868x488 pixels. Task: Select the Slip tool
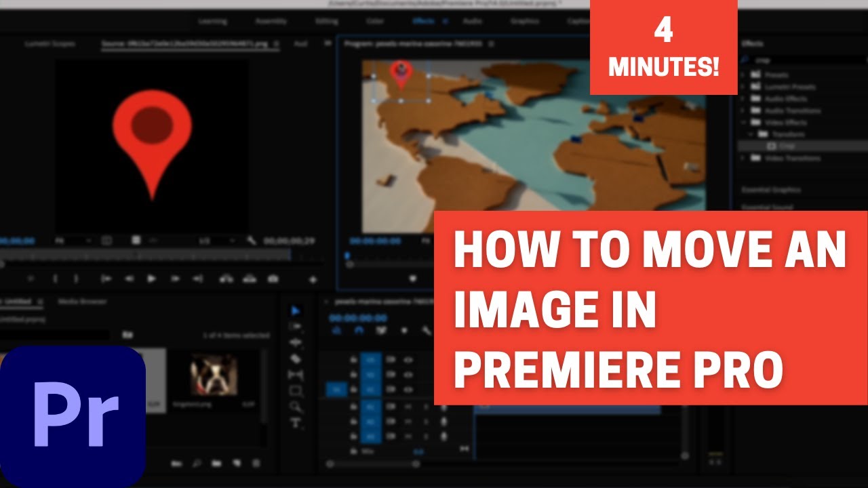(296, 374)
